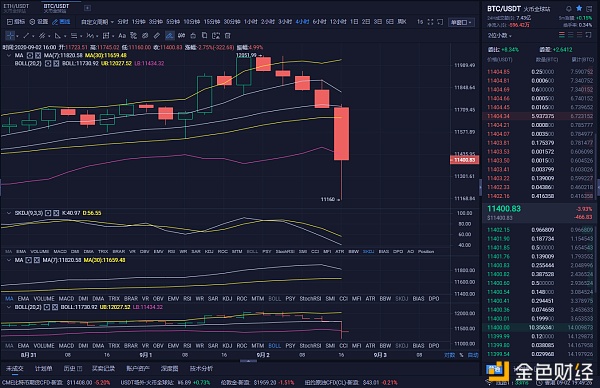Click the fullscreen expand icon near 1s

430,22
